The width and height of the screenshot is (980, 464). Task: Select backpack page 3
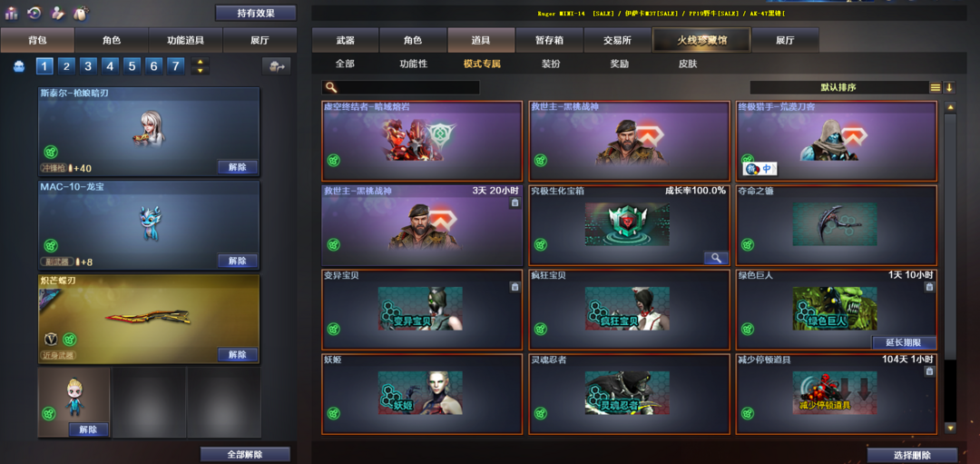[87, 65]
